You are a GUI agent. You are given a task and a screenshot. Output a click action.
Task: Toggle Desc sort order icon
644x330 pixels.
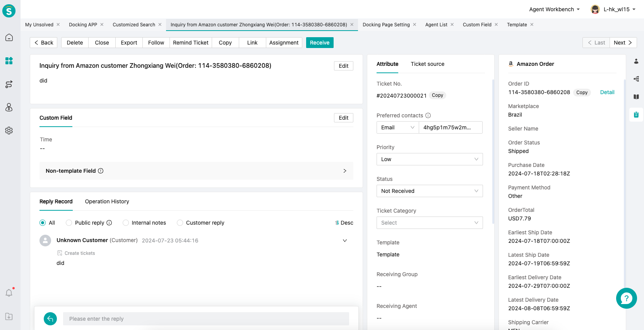337,223
